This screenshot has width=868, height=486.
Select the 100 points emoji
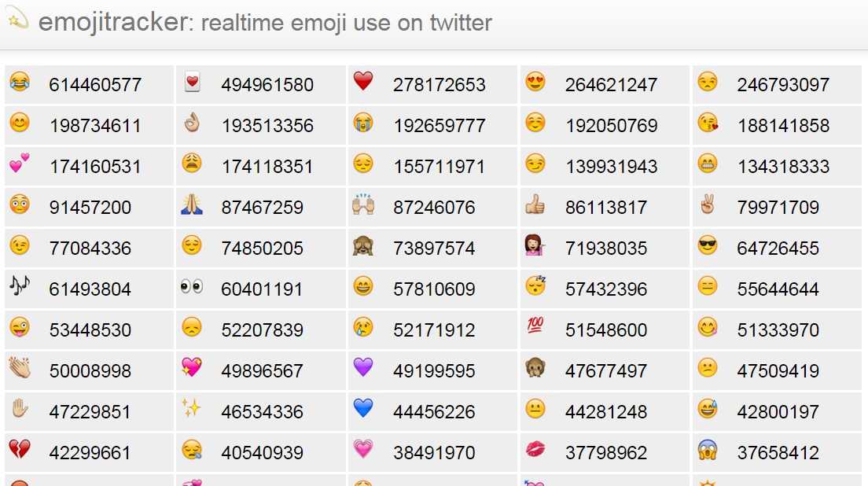tap(535, 327)
